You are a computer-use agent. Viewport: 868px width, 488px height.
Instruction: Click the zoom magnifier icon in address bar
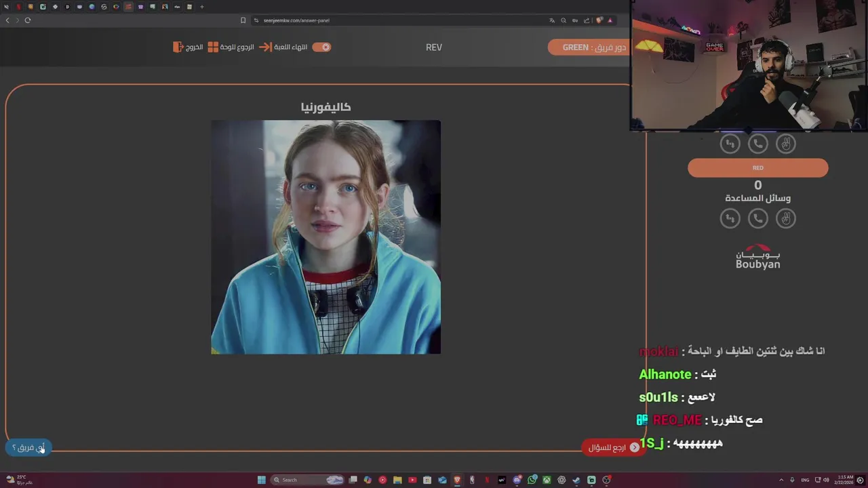(x=564, y=20)
